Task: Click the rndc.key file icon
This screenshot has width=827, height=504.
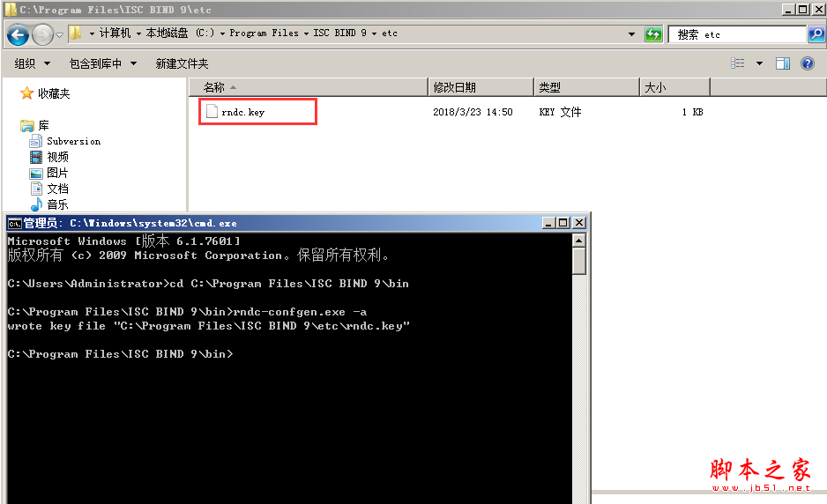Action: pyautogui.click(x=212, y=111)
